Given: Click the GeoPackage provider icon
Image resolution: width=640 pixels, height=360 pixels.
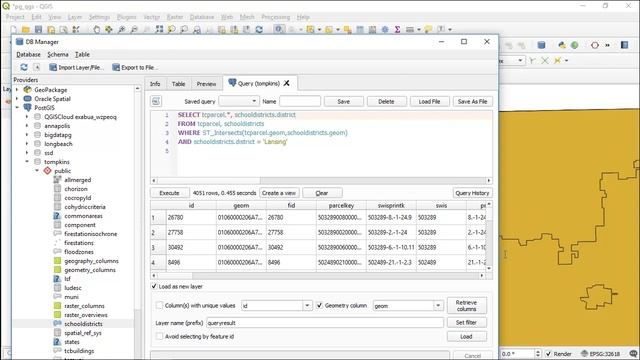Looking at the screenshot, I should click(x=27, y=90).
